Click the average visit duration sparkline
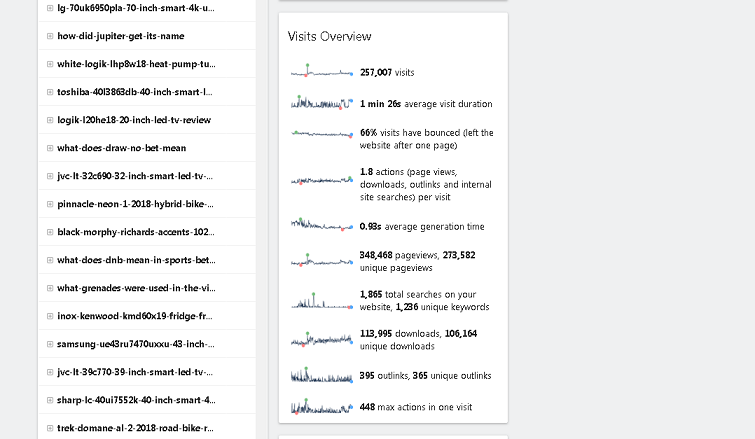 point(322,103)
